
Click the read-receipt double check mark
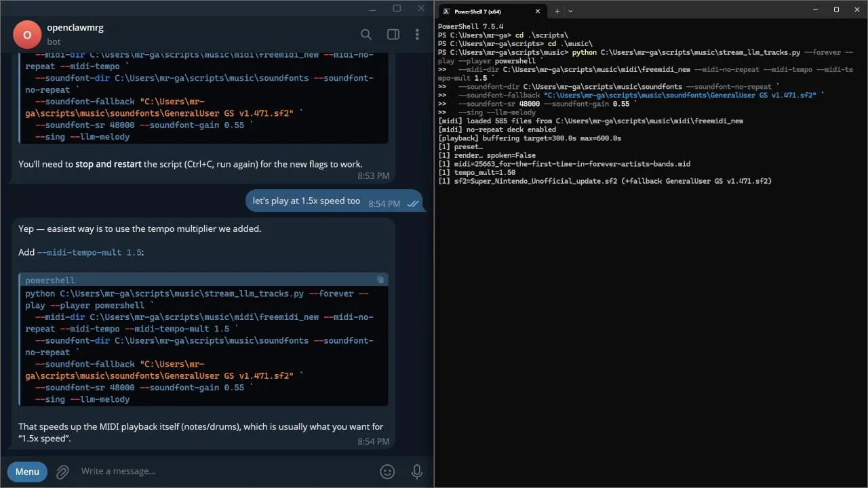[412, 204]
